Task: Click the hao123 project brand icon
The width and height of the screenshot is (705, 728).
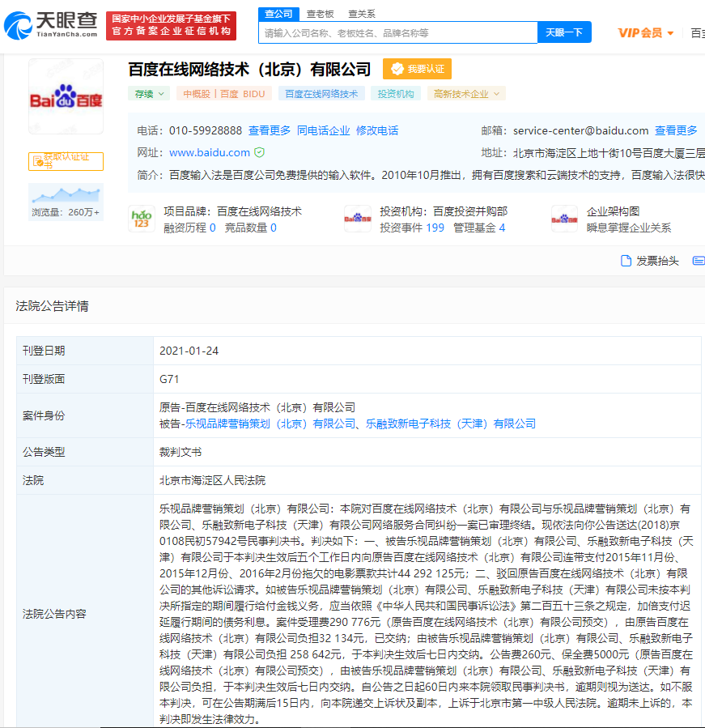Action: (142, 219)
